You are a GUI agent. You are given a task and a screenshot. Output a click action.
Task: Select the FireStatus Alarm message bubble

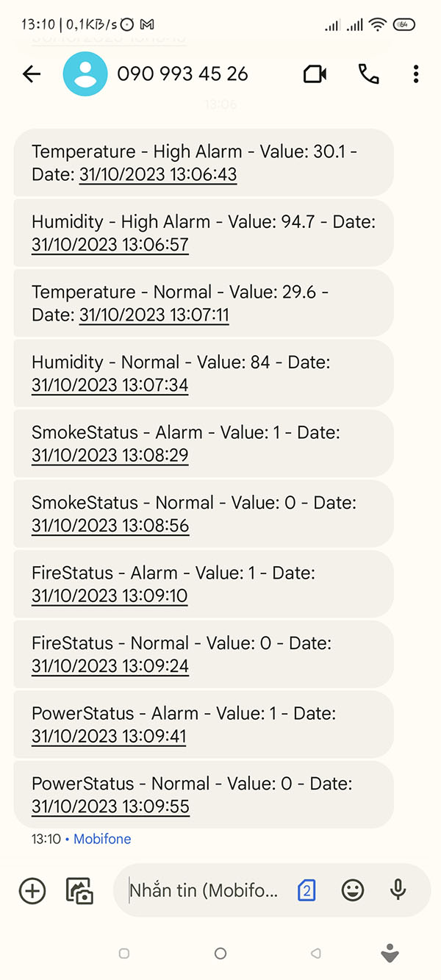204,584
